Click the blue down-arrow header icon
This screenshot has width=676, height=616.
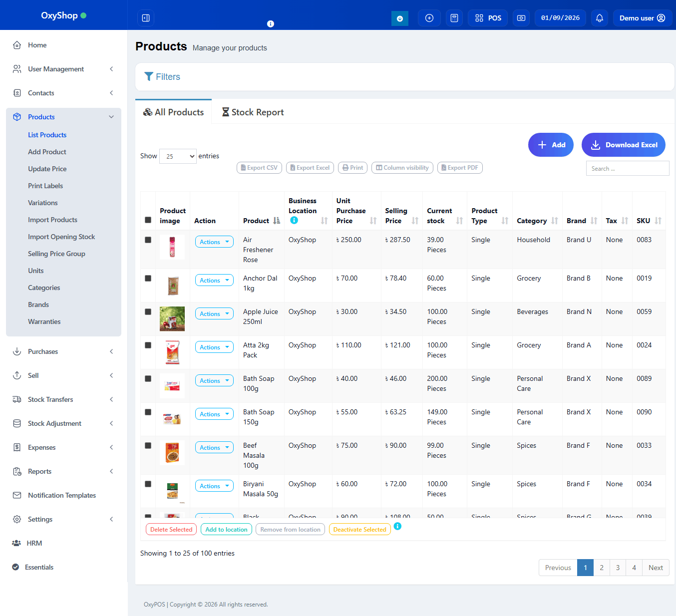(399, 18)
